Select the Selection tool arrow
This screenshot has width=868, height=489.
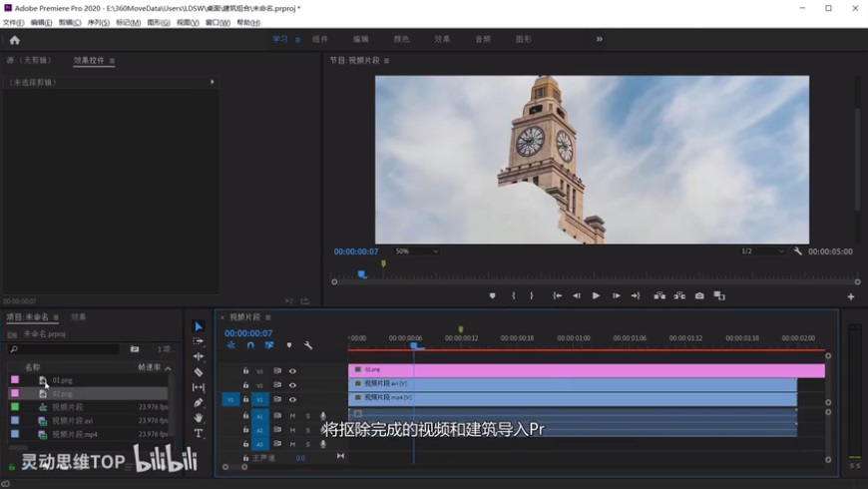tap(199, 326)
